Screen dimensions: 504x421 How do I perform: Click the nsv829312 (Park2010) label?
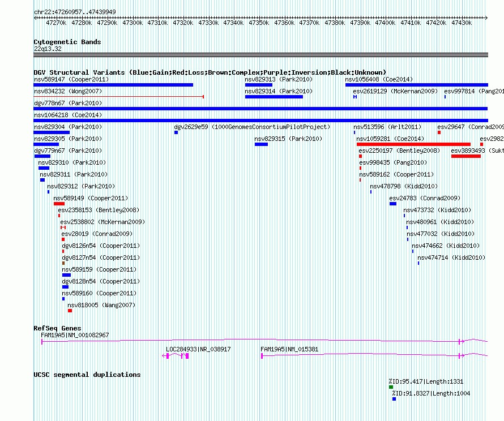(x=81, y=186)
